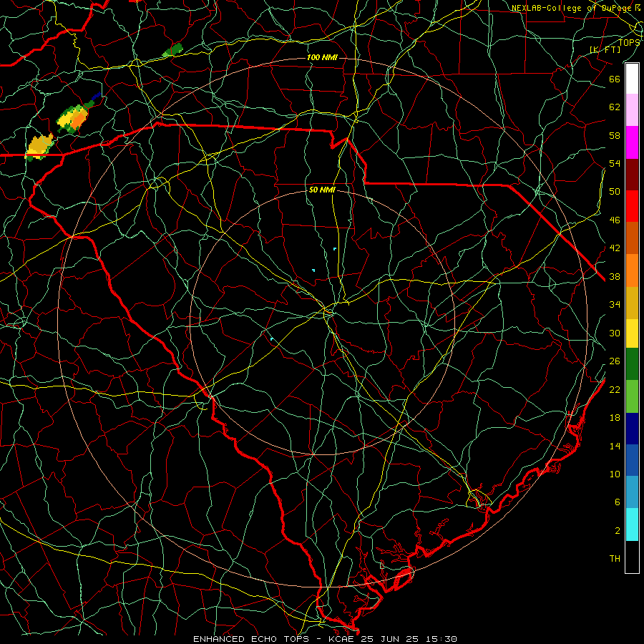Click the '10' legend value
The height and width of the screenshot is (644, 644).
615,474
